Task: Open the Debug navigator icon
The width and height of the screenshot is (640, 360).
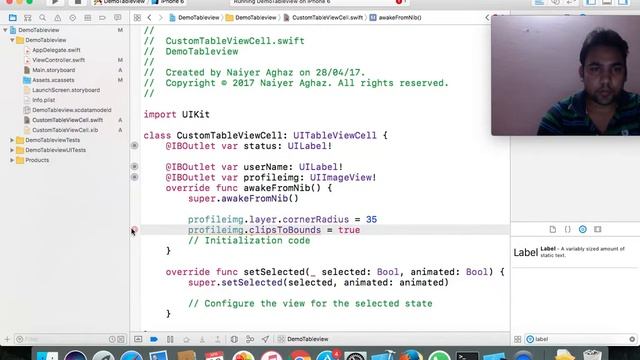Action: pos(87,18)
